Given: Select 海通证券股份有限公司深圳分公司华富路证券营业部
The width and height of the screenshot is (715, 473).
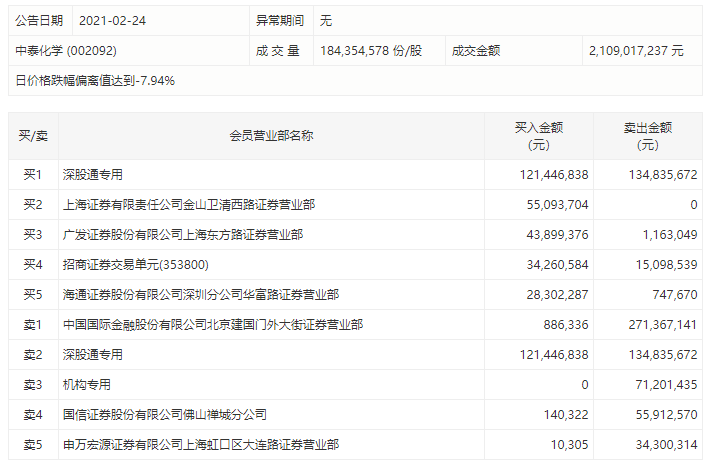Looking at the screenshot, I should click(201, 295).
